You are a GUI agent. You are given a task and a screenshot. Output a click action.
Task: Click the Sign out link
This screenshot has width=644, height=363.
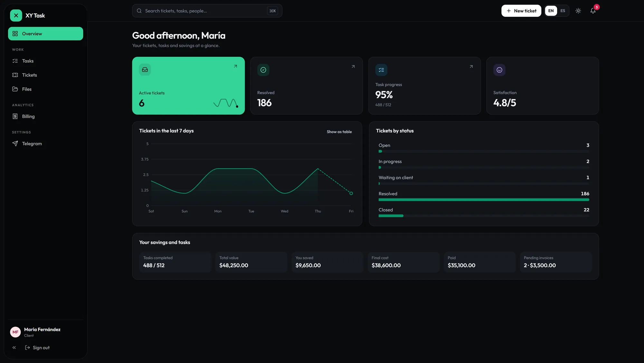pos(37,348)
